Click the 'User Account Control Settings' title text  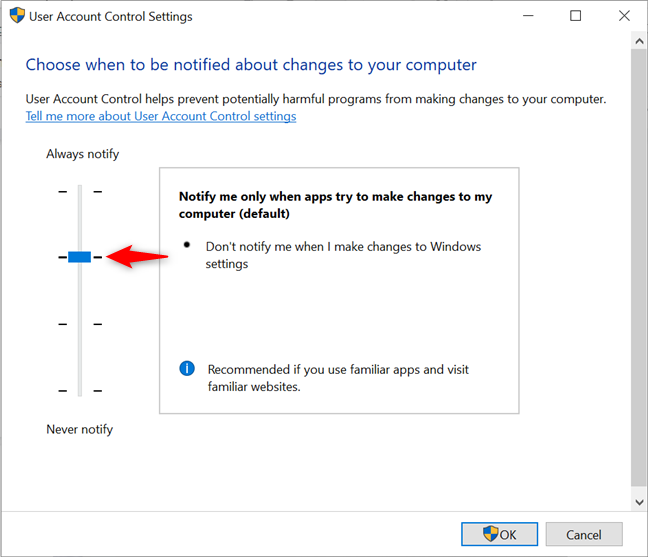click(x=111, y=17)
